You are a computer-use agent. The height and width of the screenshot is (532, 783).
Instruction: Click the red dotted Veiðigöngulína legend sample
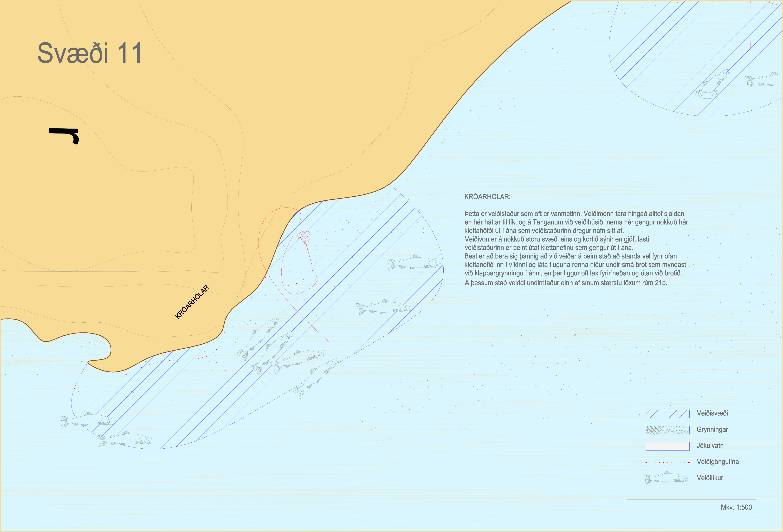tap(667, 463)
